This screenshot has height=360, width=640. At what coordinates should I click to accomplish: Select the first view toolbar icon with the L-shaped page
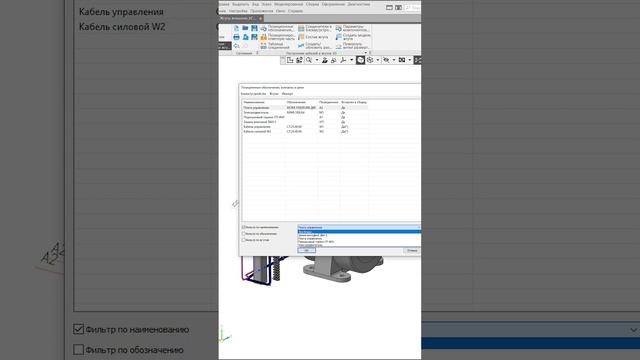point(290,60)
